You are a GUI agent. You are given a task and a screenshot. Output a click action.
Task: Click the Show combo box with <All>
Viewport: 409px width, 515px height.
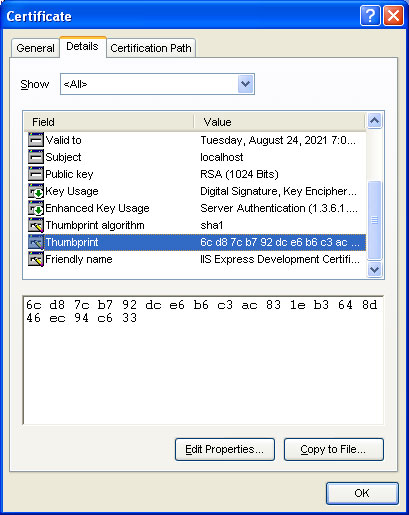pyautogui.click(x=157, y=84)
